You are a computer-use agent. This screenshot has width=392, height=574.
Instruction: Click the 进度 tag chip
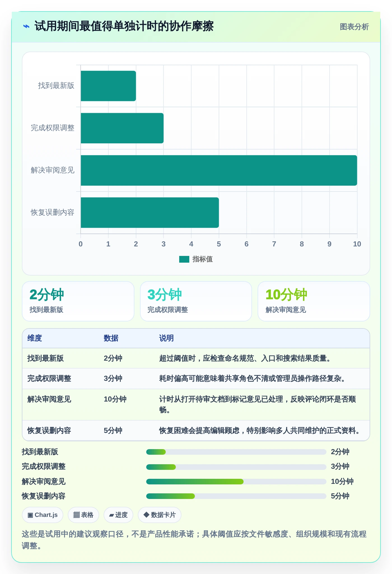118,515
